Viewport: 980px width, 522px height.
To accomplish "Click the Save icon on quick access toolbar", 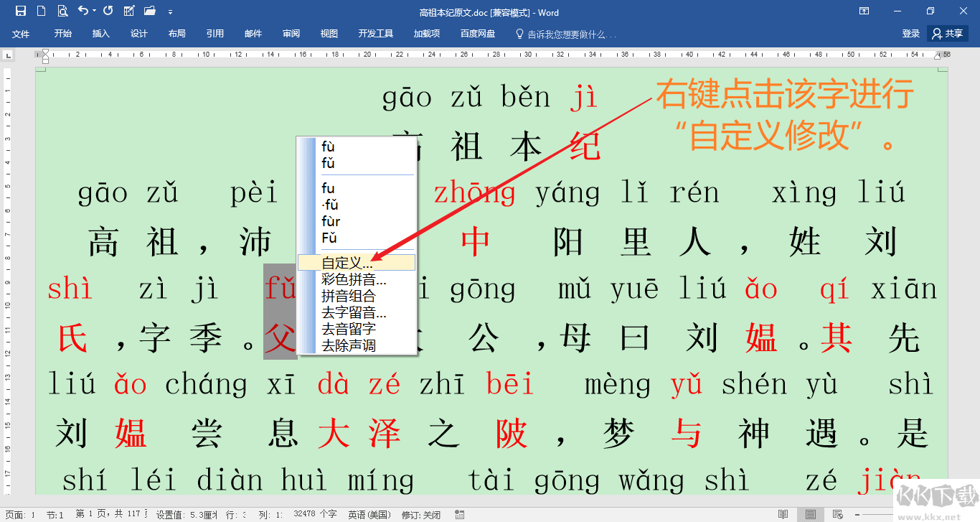I will point(20,10).
